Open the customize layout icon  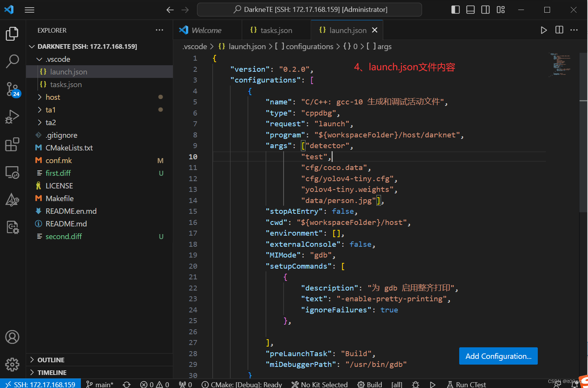click(501, 10)
